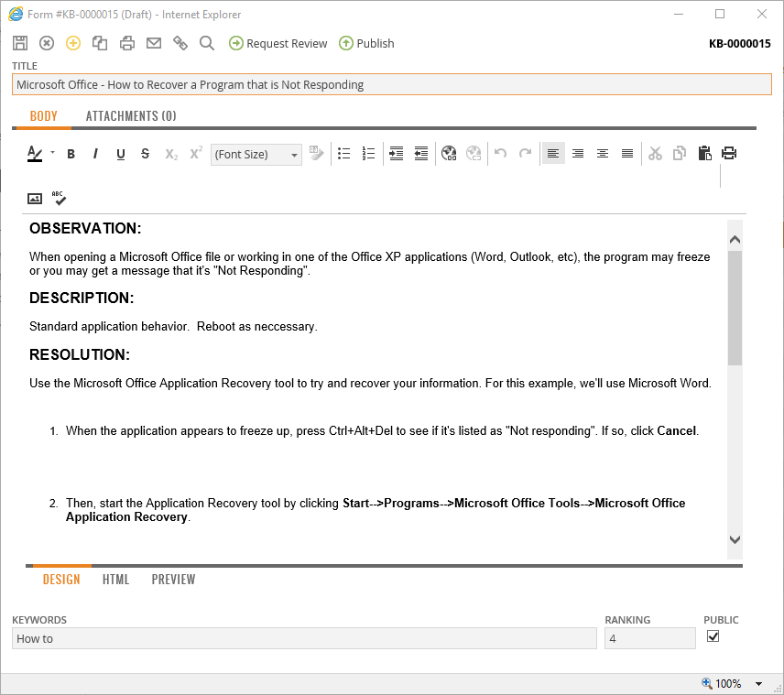Open search with magnifier icon
The width and height of the screenshot is (784, 695).
point(206,43)
